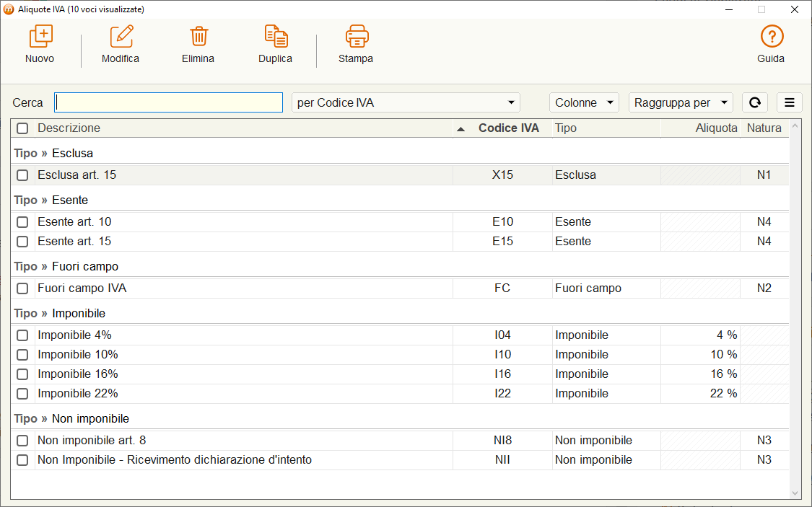Select the E15 code cell
The height and width of the screenshot is (507, 812).
(x=502, y=241)
